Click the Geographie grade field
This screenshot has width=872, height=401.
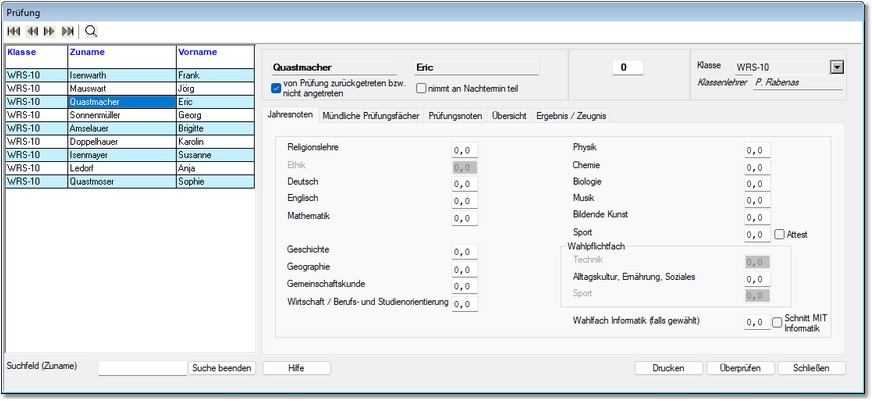pos(465,269)
